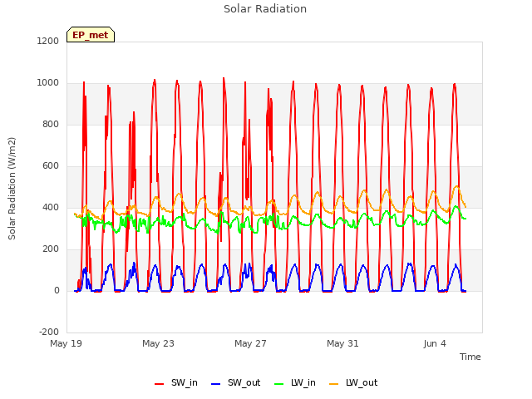
Task: Toggle the SW_in legend entry
Action: pos(175,382)
